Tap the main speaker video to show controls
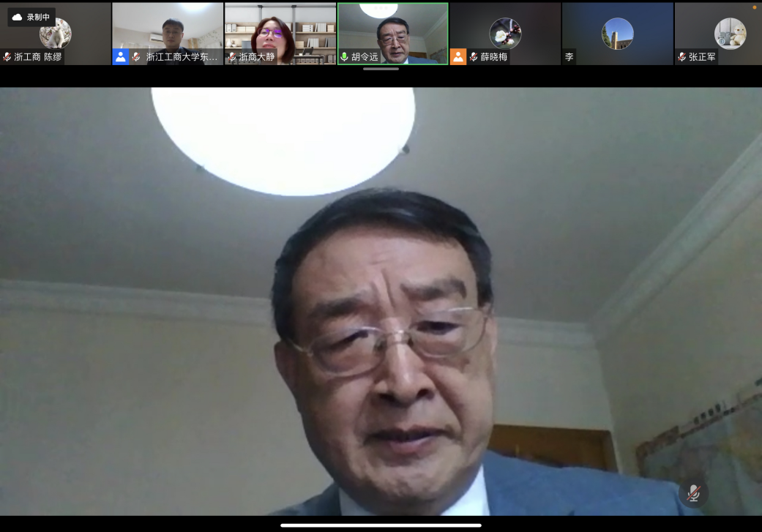762x532 pixels. 381,301
